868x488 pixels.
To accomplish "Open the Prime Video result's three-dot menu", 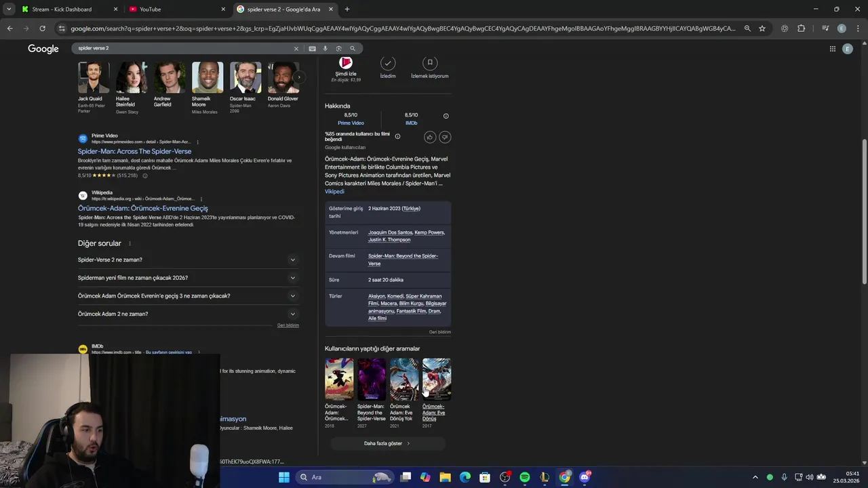I will click(198, 142).
